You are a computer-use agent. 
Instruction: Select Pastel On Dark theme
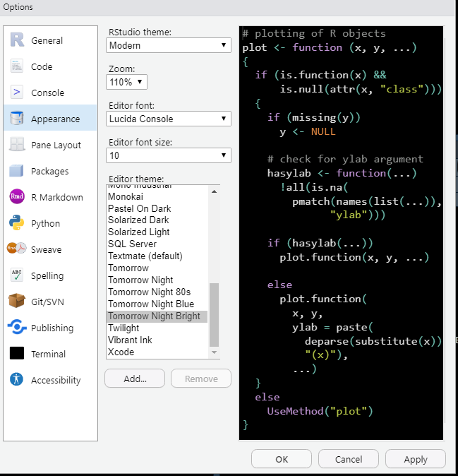(157, 208)
